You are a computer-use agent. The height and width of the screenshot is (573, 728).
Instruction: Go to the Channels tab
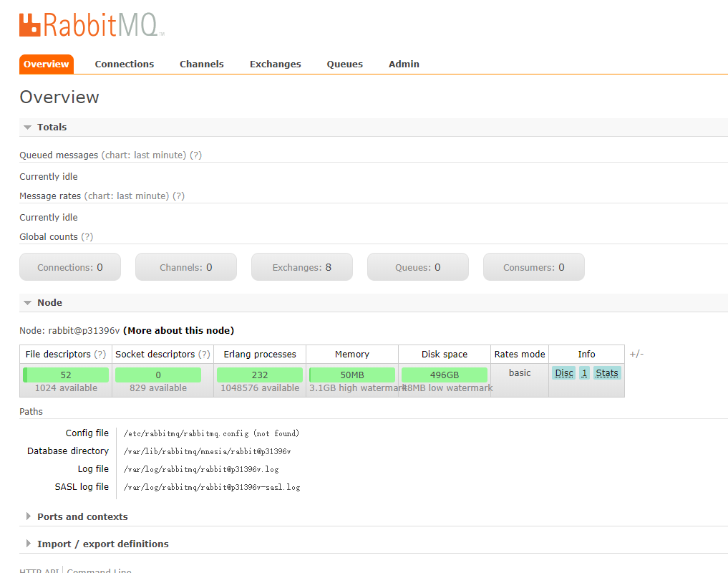tap(201, 64)
